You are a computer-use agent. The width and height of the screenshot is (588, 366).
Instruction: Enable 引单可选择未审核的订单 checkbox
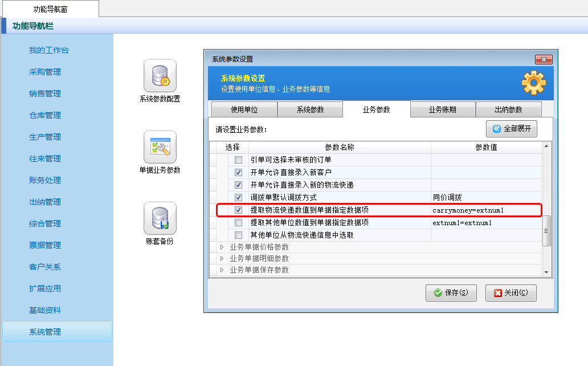coord(239,160)
